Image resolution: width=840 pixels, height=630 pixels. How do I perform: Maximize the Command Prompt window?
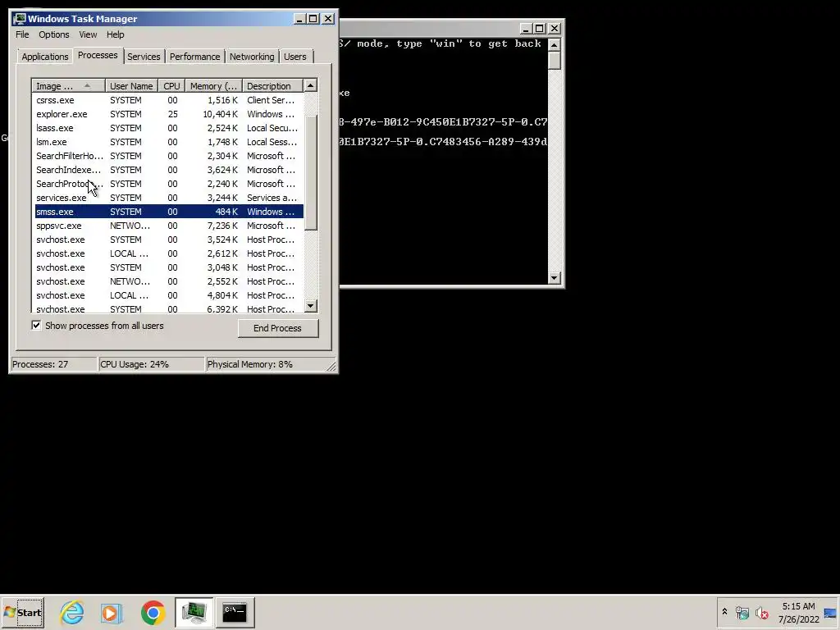(x=540, y=29)
